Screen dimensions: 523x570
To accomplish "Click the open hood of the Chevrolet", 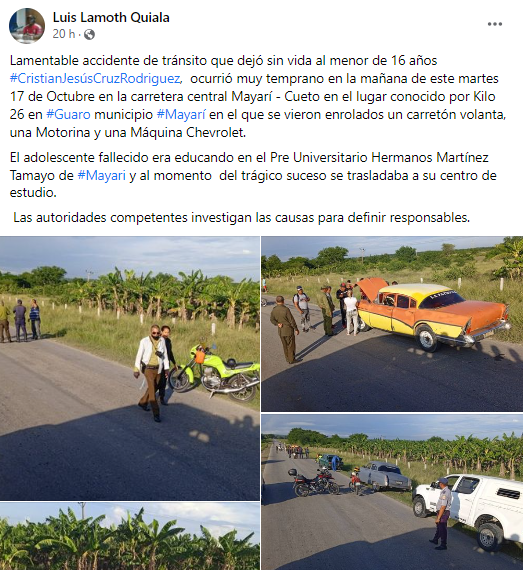I will [x=371, y=290].
